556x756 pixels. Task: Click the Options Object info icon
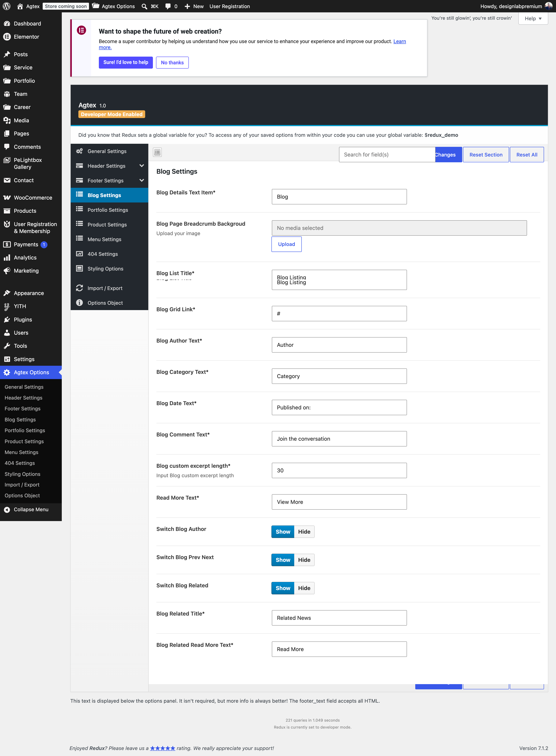coord(79,303)
